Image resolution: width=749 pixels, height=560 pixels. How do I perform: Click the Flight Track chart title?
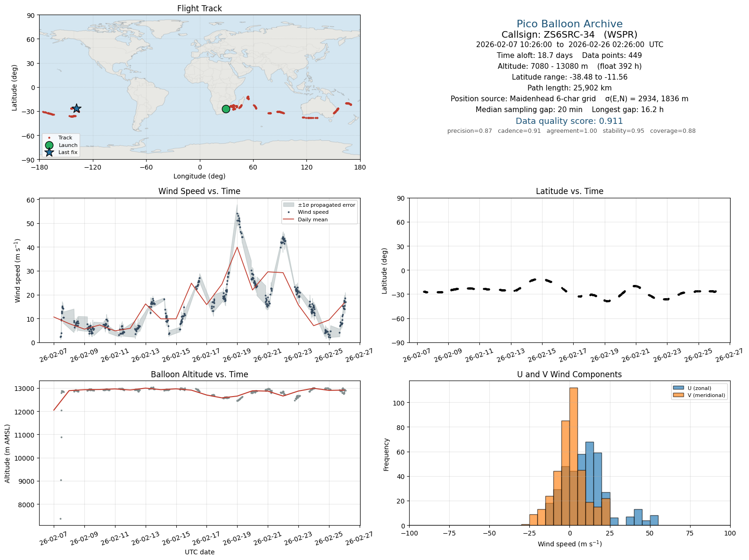point(199,8)
